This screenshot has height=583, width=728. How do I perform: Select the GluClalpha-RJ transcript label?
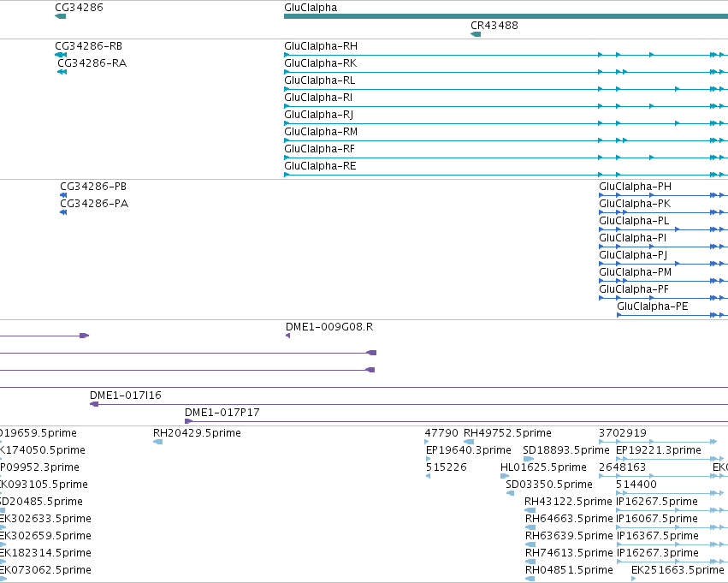tap(318, 115)
